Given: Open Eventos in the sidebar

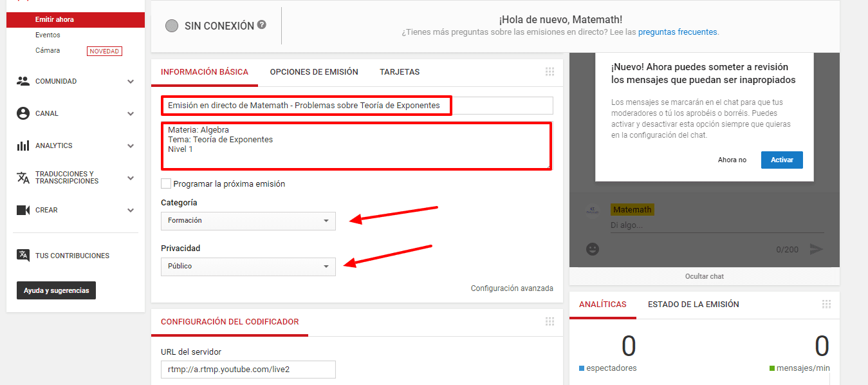Looking at the screenshot, I should (x=48, y=35).
